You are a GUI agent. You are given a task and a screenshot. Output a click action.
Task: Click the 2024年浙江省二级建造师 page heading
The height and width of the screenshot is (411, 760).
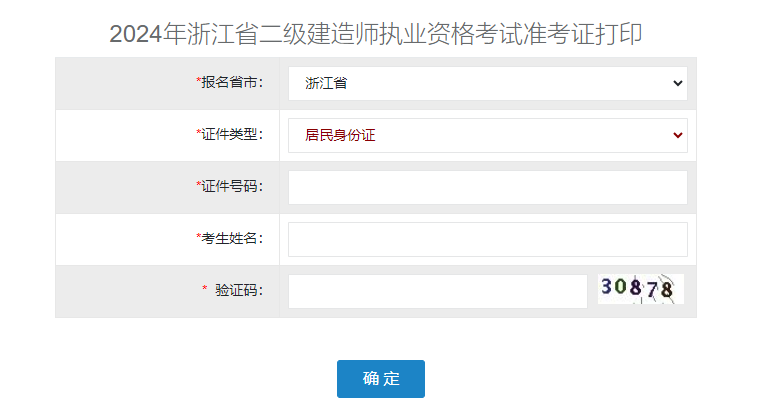pyautogui.click(x=376, y=34)
